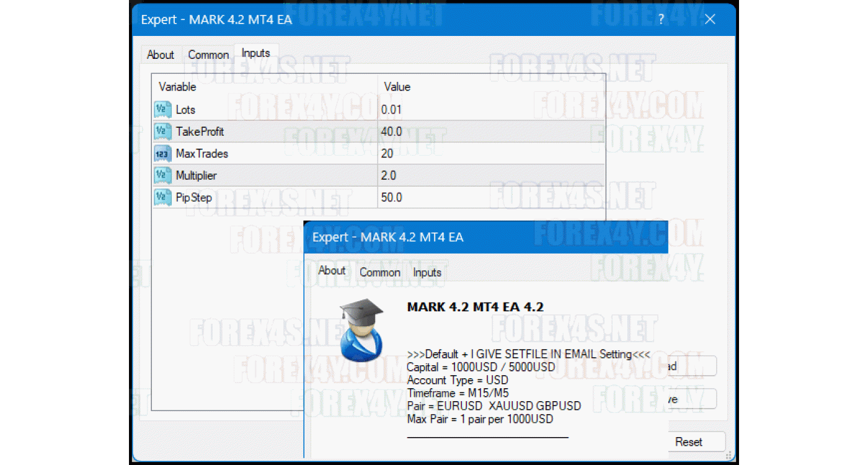The width and height of the screenshot is (868, 465).
Task: Select the Common tab in the front dialog
Action: 379,272
